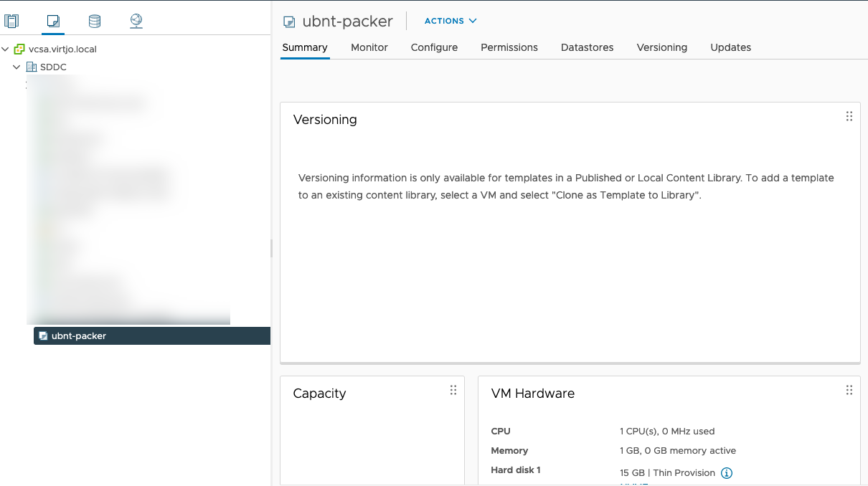Open the Hosts and Clusters inventory view

click(11, 21)
